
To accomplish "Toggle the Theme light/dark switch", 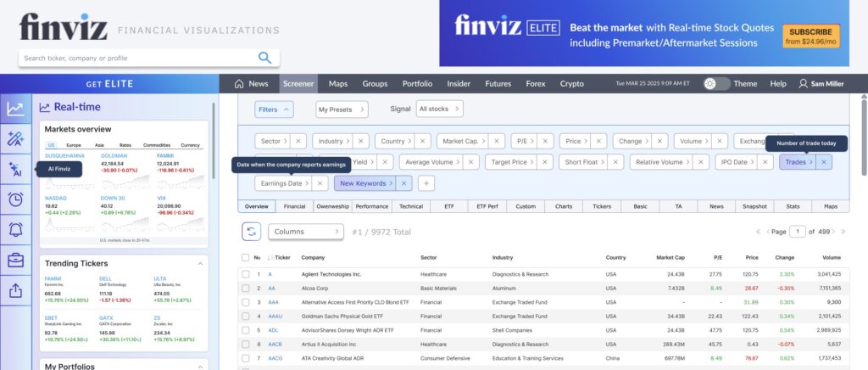I will click(x=716, y=84).
